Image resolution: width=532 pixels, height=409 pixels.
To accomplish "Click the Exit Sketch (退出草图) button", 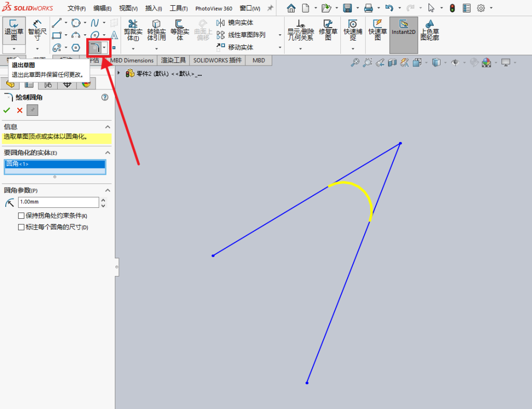I will click(14, 31).
